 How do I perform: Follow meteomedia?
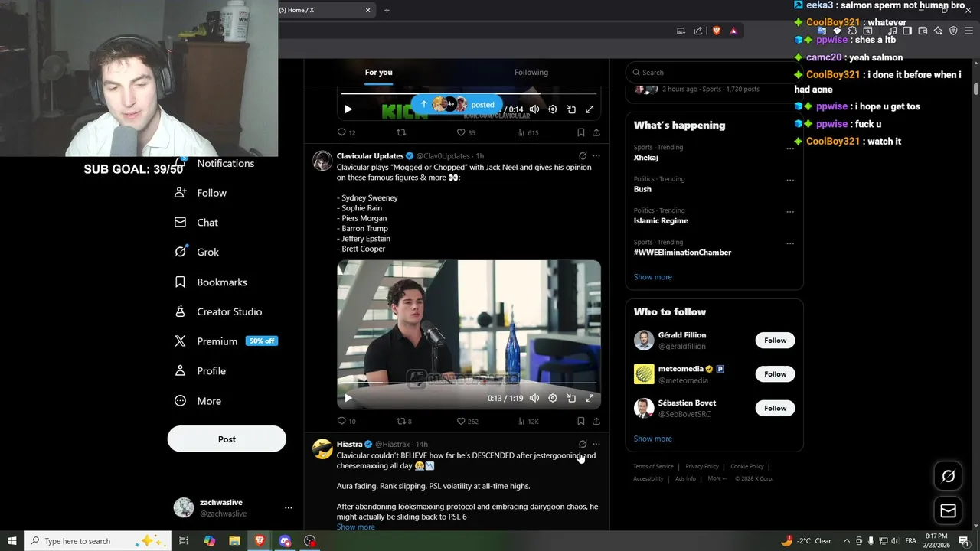[x=775, y=374]
